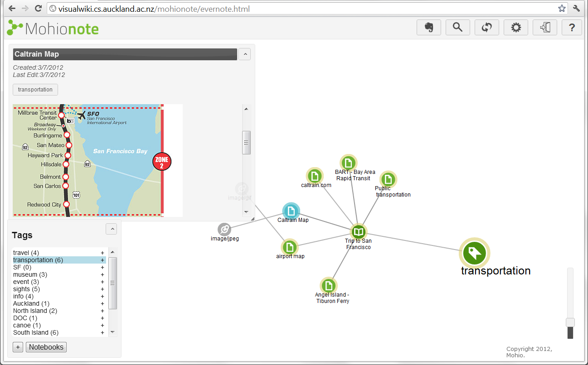
Task: Click the Caltrain Map title bar
Action: (x=125, y=54)
